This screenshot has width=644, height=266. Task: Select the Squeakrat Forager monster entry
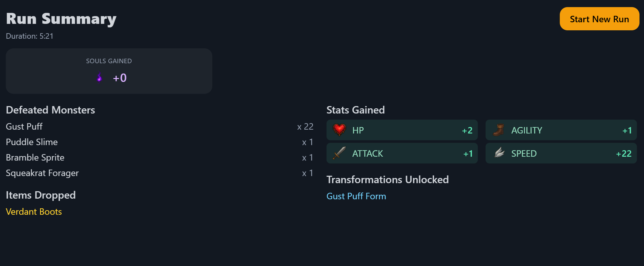[x=42, y=173]
